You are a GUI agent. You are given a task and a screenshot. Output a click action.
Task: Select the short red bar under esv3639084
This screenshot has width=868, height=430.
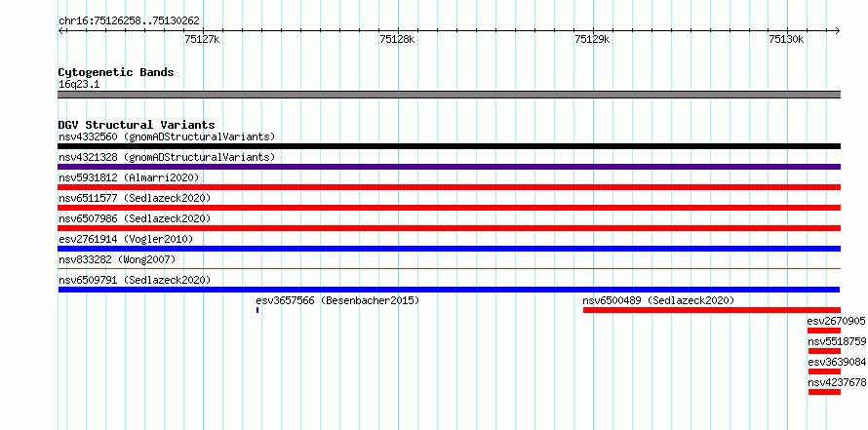[824, 371]
